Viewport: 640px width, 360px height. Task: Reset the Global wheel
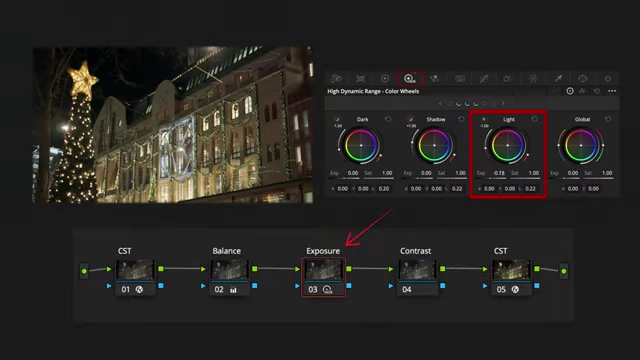tap(608, 119)
